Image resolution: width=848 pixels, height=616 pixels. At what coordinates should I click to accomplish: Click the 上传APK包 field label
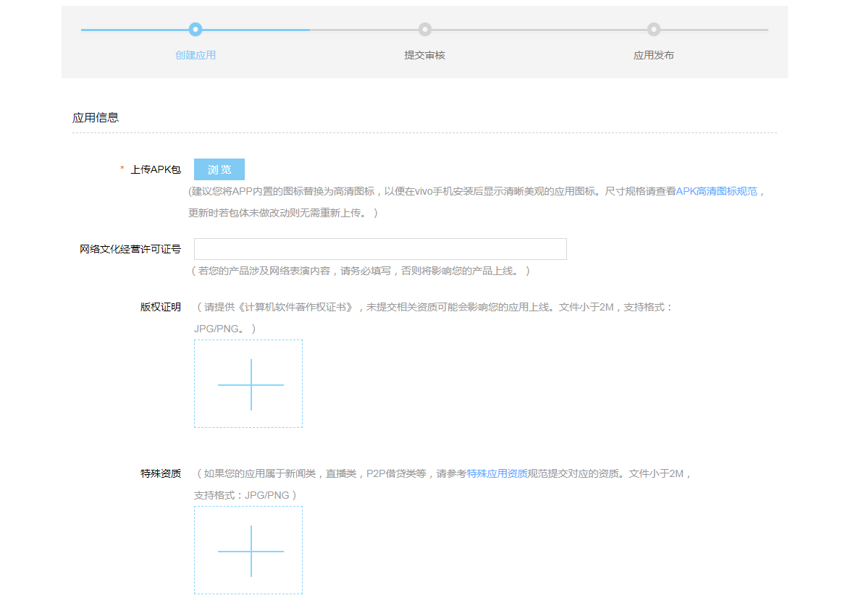click(156, 168)
